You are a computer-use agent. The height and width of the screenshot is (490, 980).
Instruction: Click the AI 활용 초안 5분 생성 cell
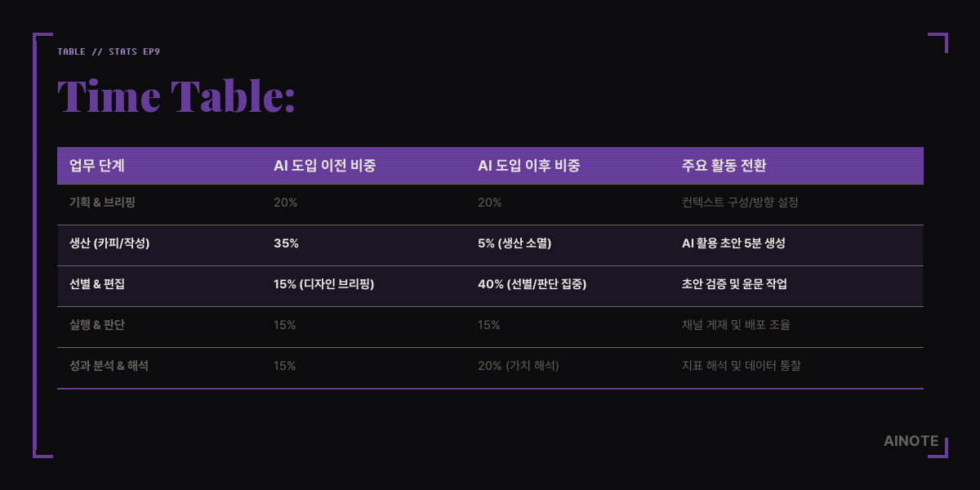pos(733,243)
